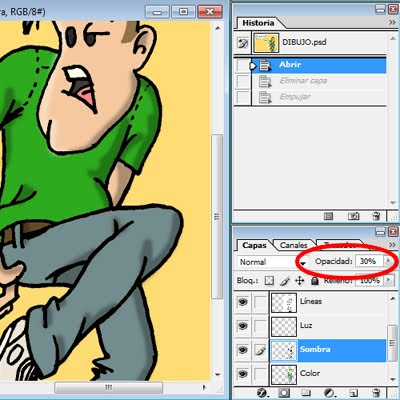The height and width of the screenshot is (400, 400).
Task: Lock image pixels with the brush lock icon
Action: [x=284, y=281]
